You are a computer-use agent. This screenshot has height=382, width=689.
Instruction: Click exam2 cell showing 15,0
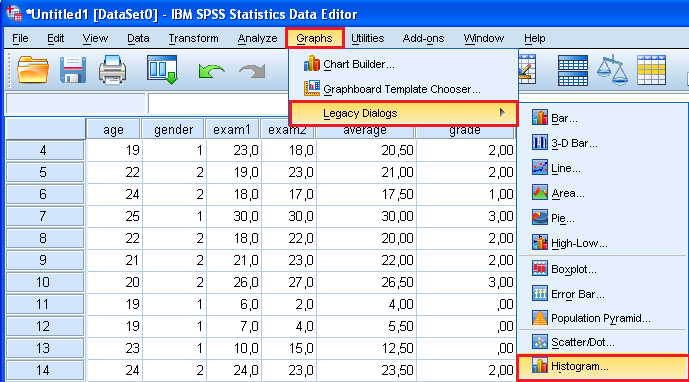point(288,348)
